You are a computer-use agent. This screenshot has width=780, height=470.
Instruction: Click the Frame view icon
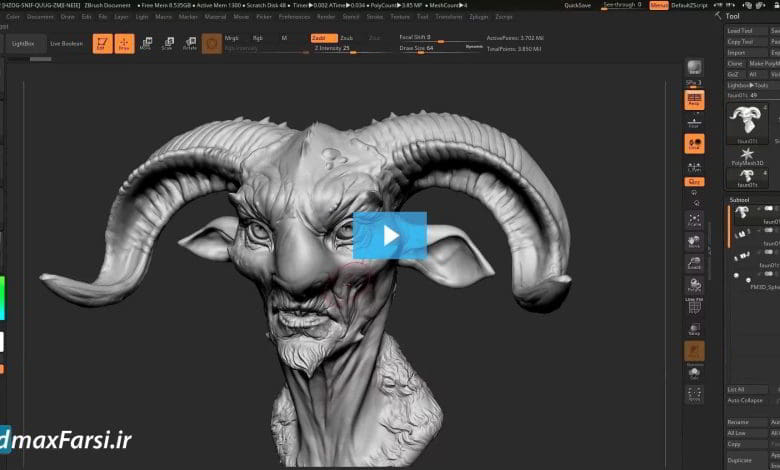click(x=694, y=217)
